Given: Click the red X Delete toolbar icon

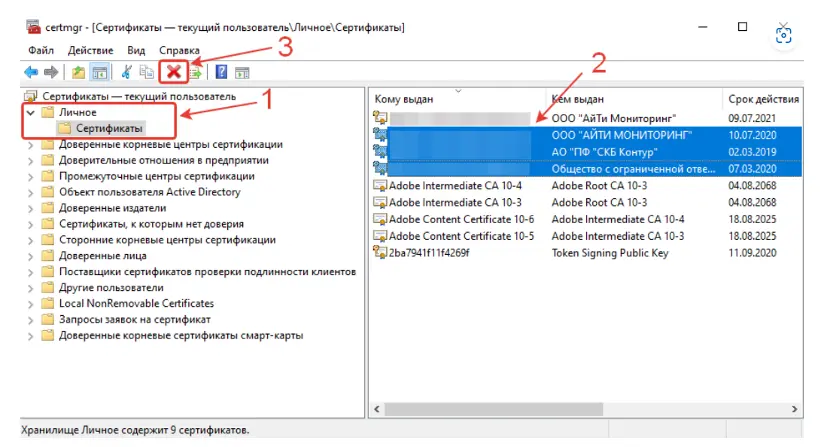Looking at the screenshot, I should coord(174,72).
